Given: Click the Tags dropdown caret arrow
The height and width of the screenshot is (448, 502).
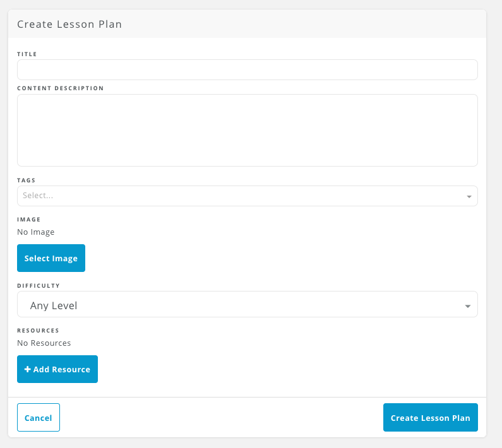Looking at the screenshot, I should tap(469, 196).
